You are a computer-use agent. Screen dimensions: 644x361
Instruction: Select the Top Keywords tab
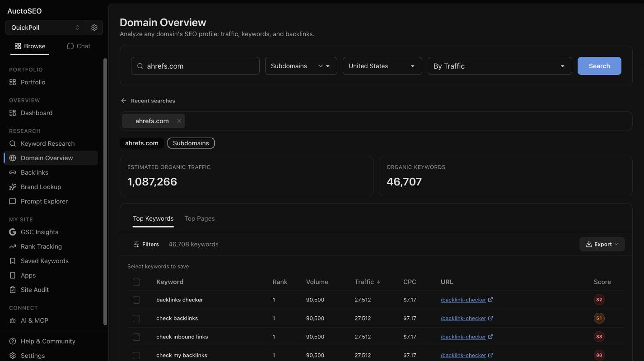click(153, 218)
